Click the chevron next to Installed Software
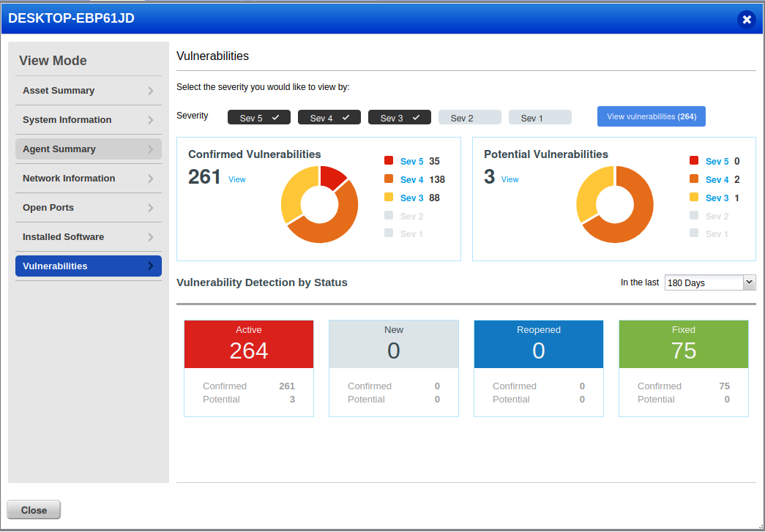This screenshot has height=532, width=765. pyautogui.click(x=151, y=237)
